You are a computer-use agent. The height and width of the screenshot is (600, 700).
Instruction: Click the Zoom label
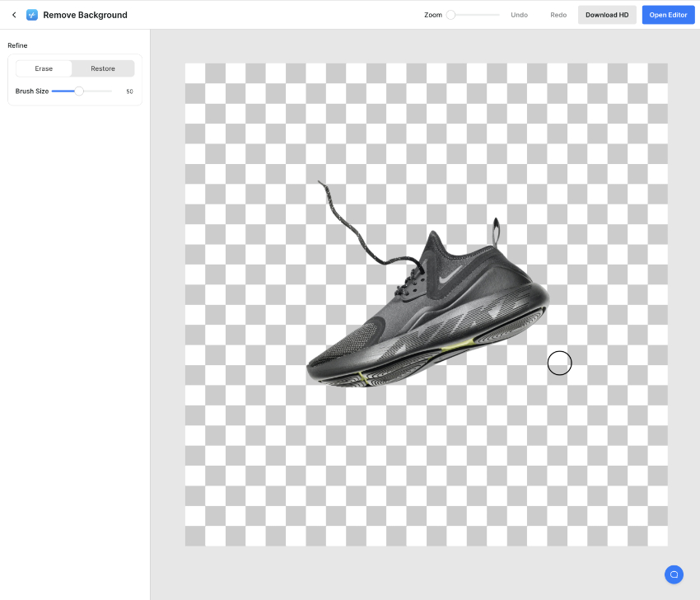433,15
